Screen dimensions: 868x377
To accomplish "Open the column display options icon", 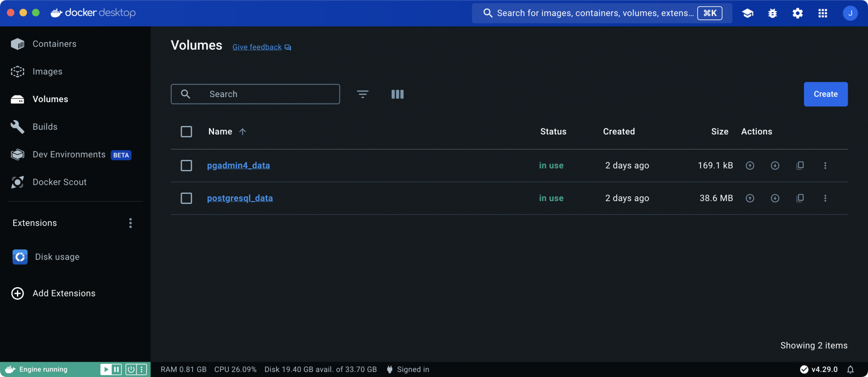I will point(398,94).
